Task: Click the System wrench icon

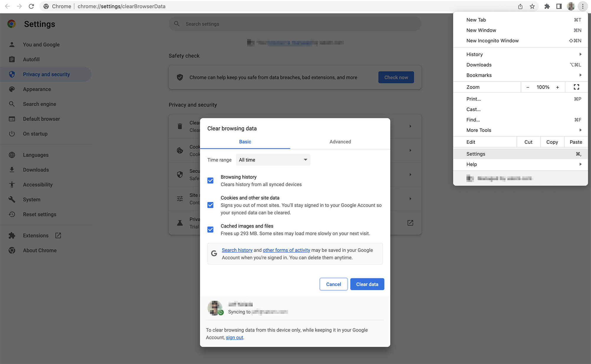Action: point(12,199)
